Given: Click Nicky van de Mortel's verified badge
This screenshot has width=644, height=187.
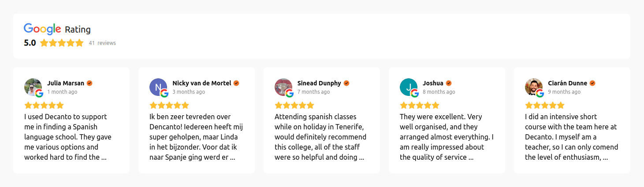Looking at the screenshot, I should click(236, 83).
